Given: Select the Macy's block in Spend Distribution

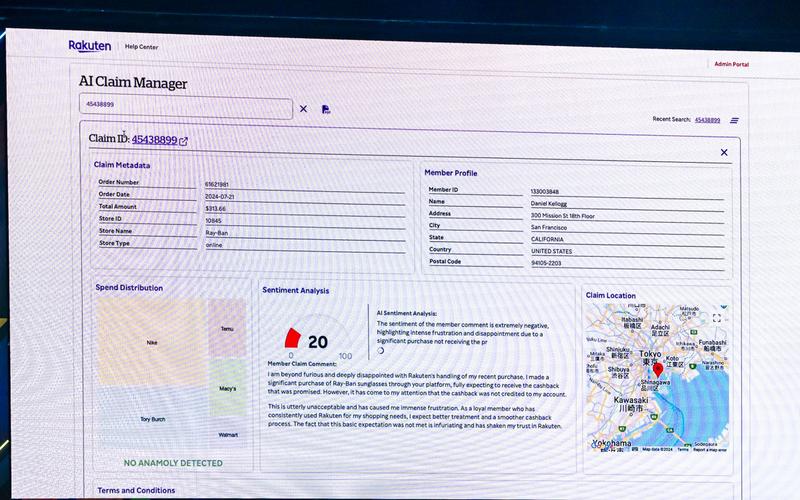Looking at the screenshot, I should click(228, 388).
